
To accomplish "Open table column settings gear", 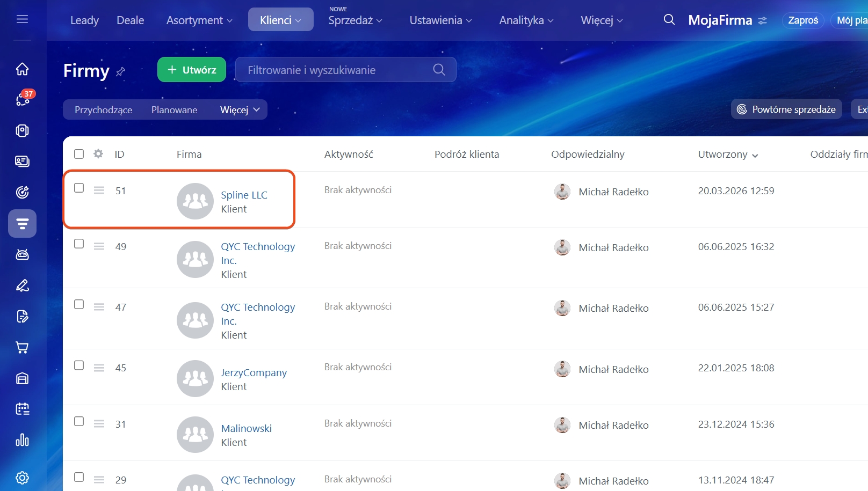I will (x=98, y=154).
